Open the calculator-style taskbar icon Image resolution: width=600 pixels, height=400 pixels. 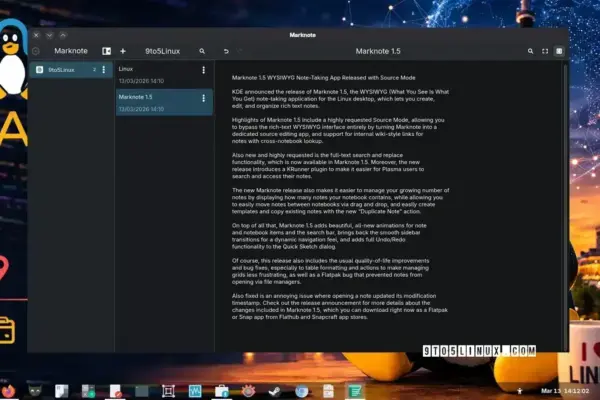coord(88,391)
